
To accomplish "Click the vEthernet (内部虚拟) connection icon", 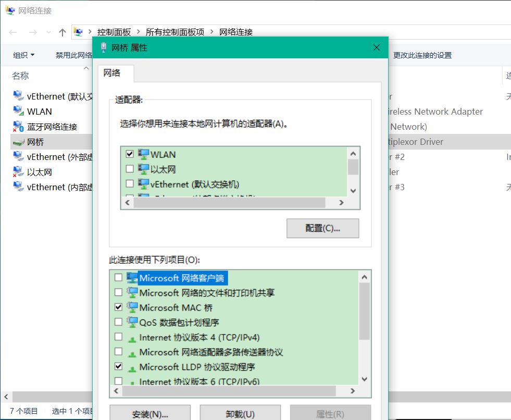I will point(18,187).
